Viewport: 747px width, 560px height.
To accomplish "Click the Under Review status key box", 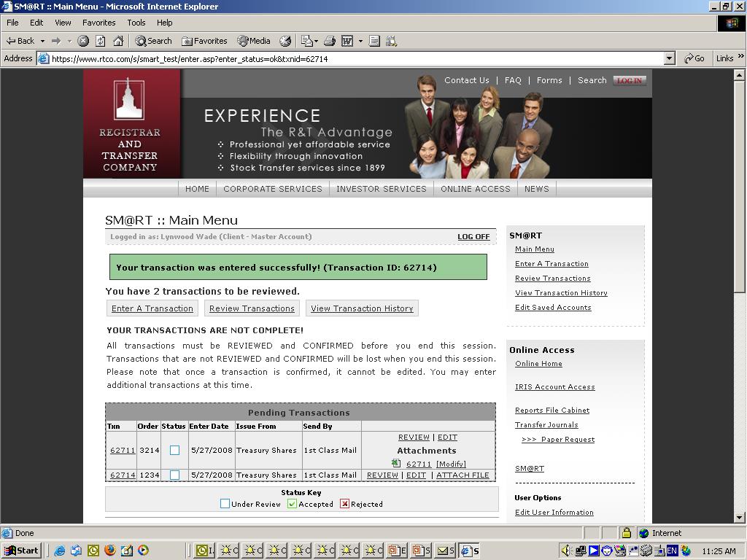I will (225, 503).
